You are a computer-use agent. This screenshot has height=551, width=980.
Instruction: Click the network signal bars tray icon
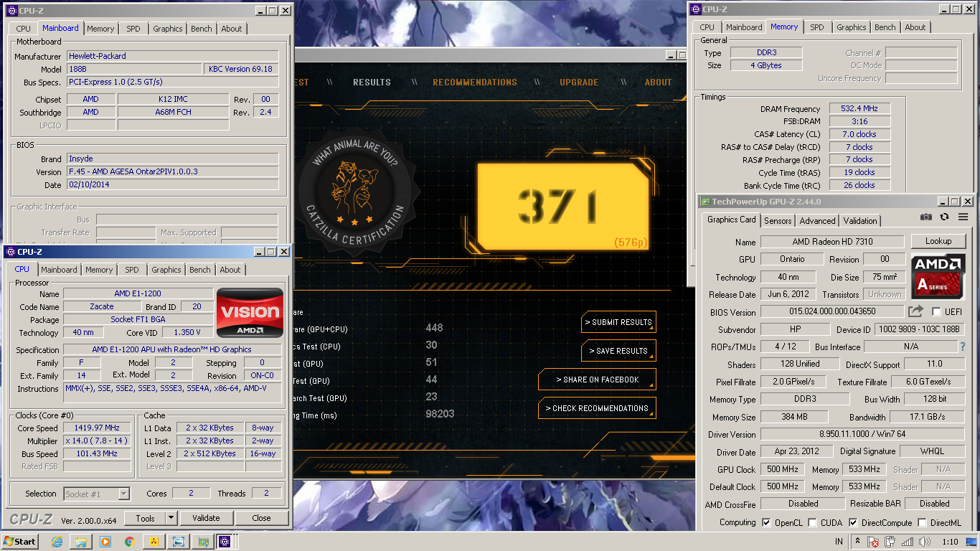tap(908, 542)
